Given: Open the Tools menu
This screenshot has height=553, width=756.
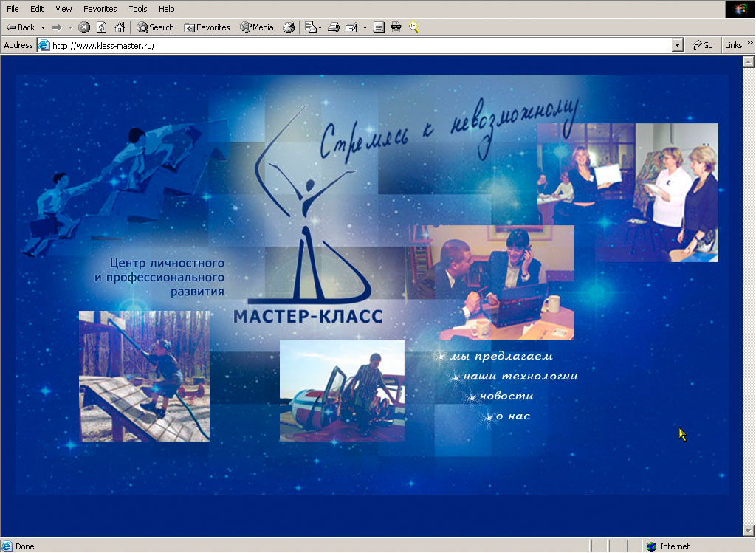Looking at the screenshot, I should pos(138,9).
